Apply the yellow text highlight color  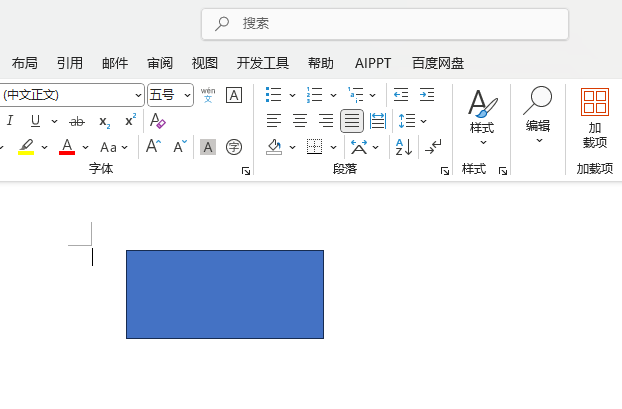pos(26,147)
